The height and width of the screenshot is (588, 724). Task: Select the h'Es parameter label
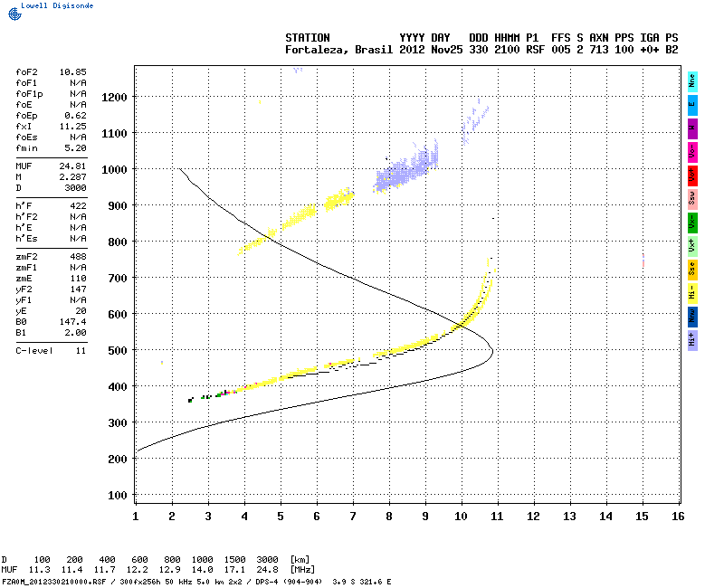pos(26,239)
